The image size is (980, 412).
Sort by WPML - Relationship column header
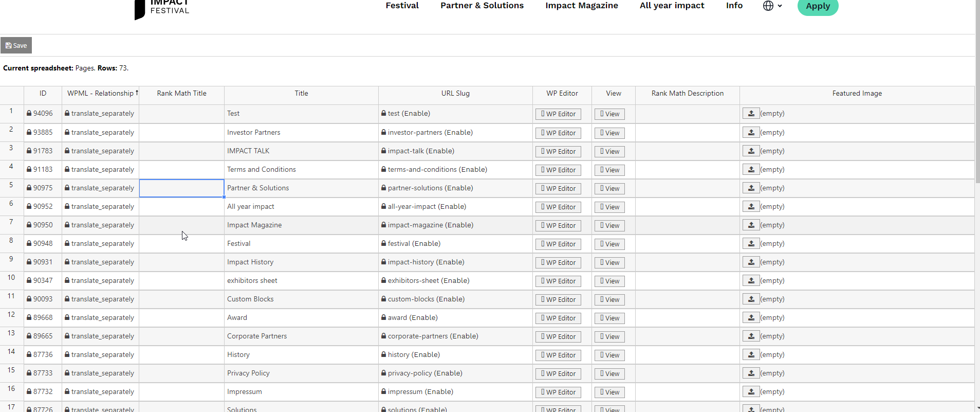pyautogui.click(x=101, y=93)
